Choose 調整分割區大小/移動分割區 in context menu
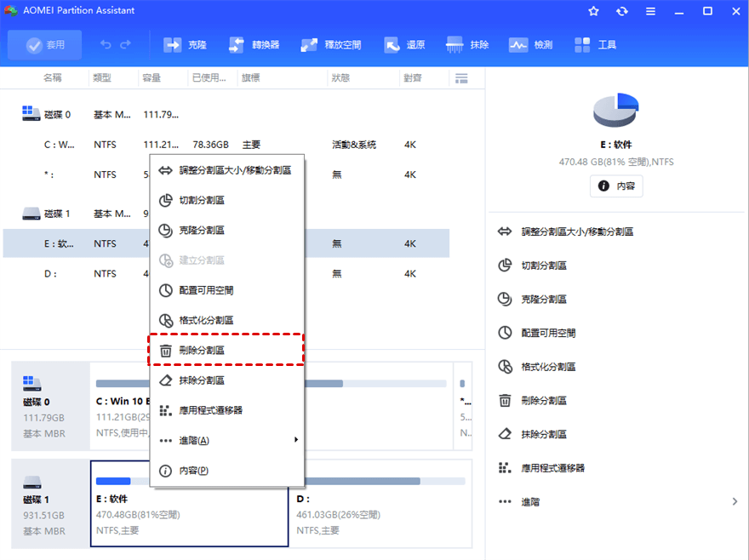The height and width of the screenshot is (560, 749). [x=227, y=170]
